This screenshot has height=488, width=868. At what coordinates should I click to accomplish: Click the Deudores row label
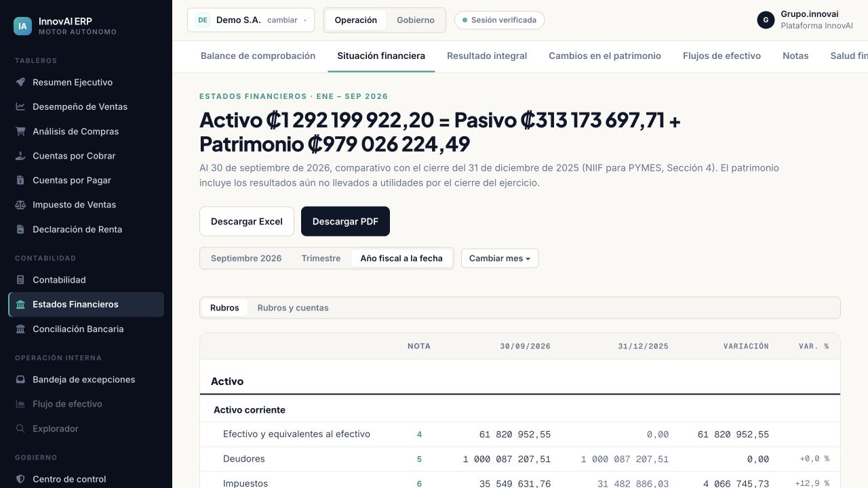pyautogui.click(x=244, y=459)
